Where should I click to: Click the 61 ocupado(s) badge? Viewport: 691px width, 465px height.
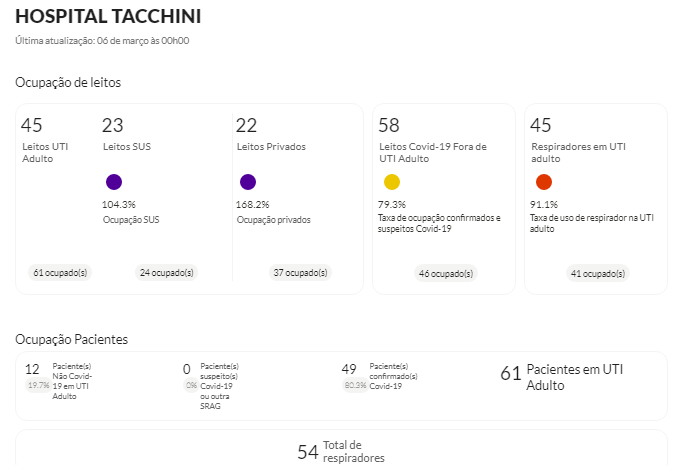60,273
